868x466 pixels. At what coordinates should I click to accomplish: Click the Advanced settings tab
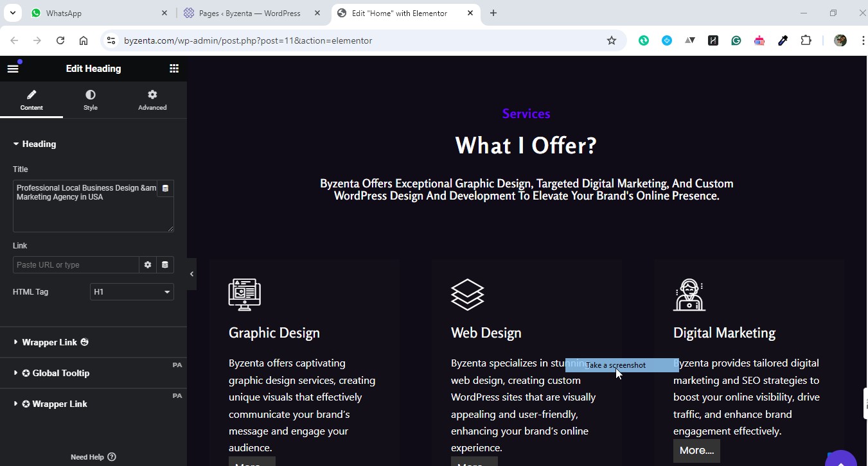coord(152,99)
